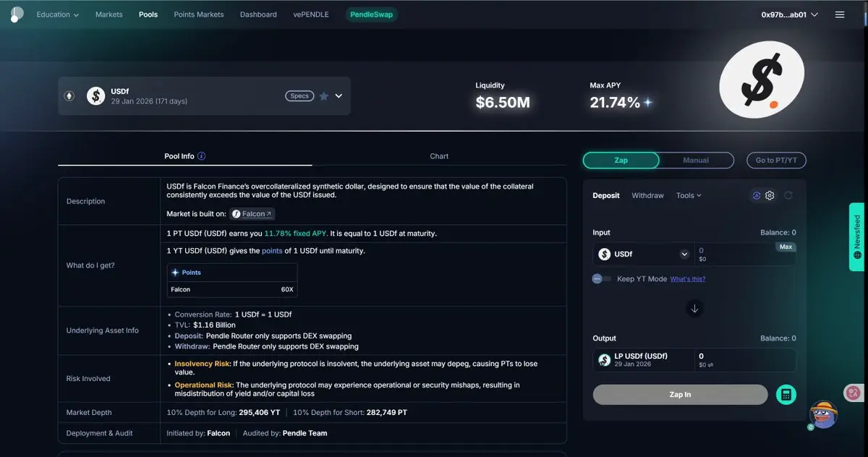Viewport: 868px width, 457px height.
Task: Click the Specs badge
Action: [x=299, y=95]
